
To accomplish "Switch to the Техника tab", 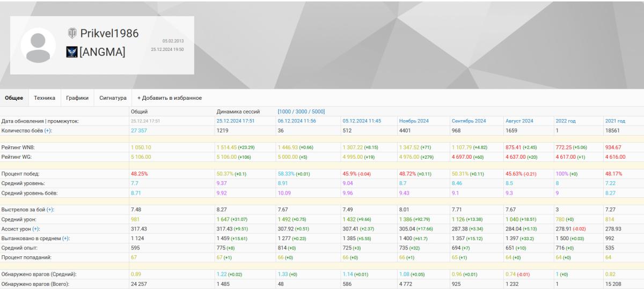I will click(x=45, y=98).
